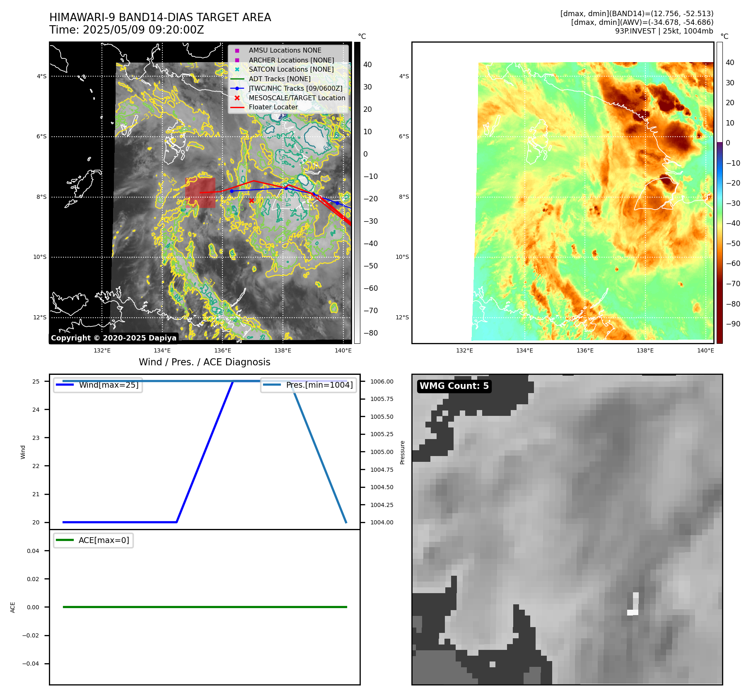This screenshot has height=700, width=751.
Task: Click the 138°E label under the left map
Action: [283, 350]
